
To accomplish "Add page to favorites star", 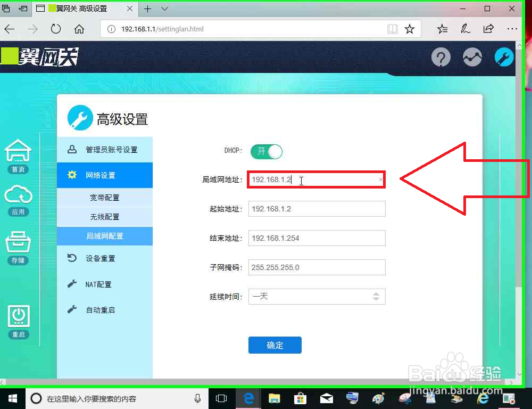I will pos(410,29).
